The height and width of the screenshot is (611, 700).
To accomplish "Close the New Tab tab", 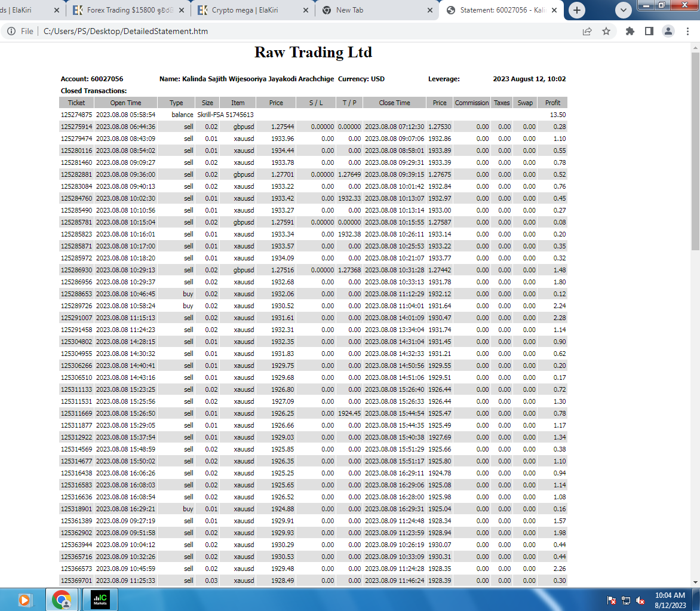I will tap(430, 10).
